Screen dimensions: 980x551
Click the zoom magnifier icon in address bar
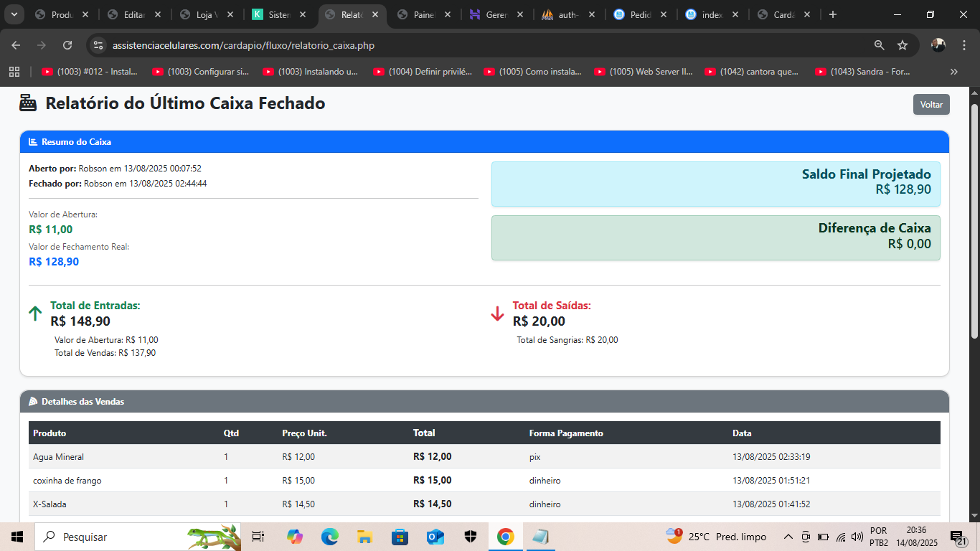pyautogui.click(x=880, y=45)
